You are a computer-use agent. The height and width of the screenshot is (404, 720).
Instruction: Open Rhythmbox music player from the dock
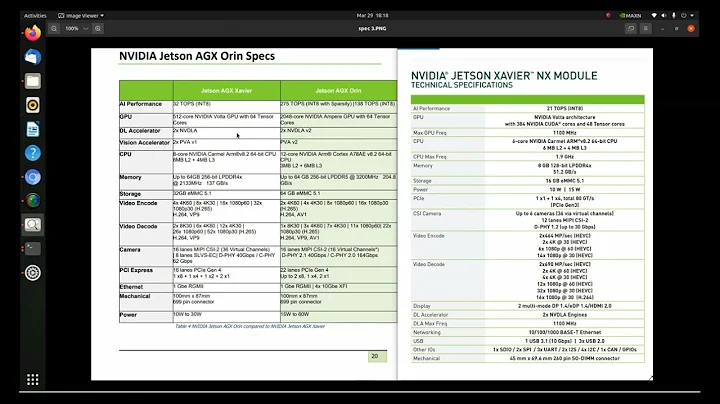[x=33, y=105]
